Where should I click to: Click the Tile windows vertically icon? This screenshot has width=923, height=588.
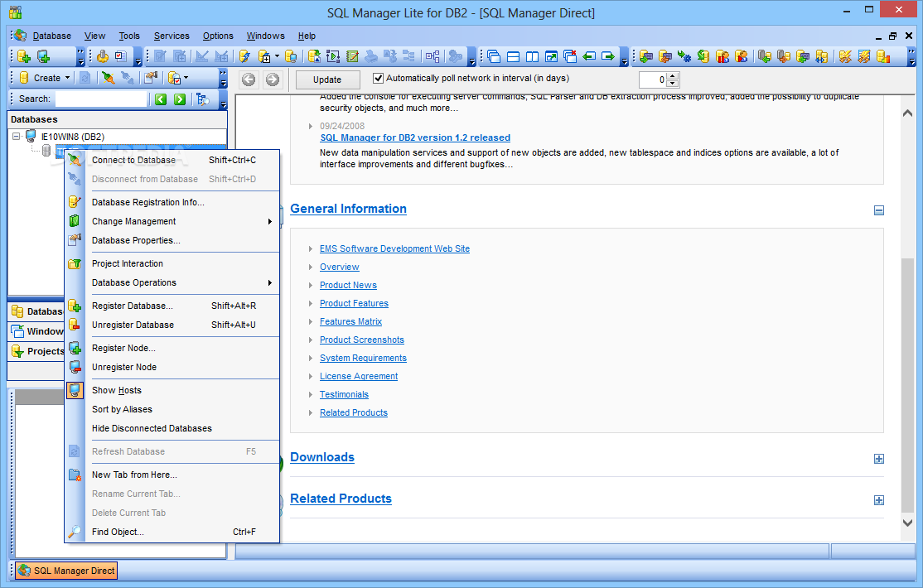coord(532,56)
